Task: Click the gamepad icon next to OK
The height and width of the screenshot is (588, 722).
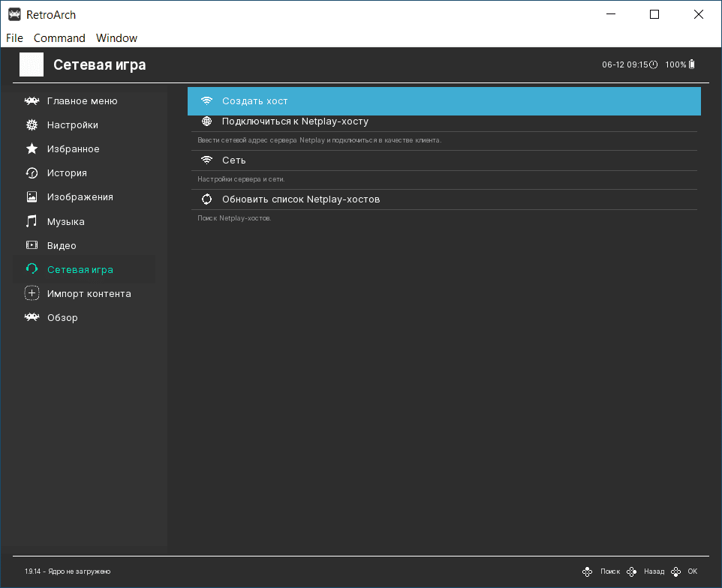Action: point(675,571)
